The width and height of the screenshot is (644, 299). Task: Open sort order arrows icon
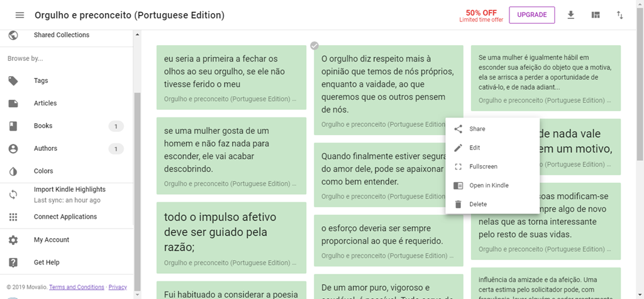click(x=619, y=15)
